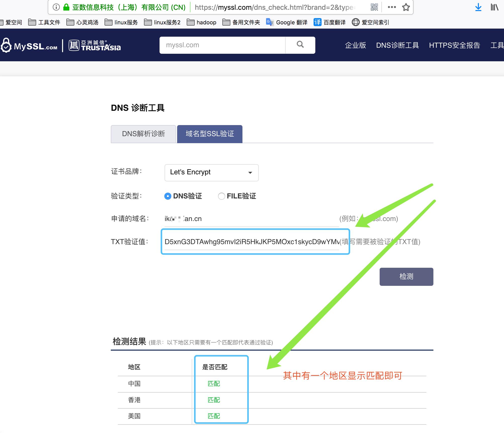Click the site information icon in address bar
The image size is (504, 433).
(x=57, y=7)
